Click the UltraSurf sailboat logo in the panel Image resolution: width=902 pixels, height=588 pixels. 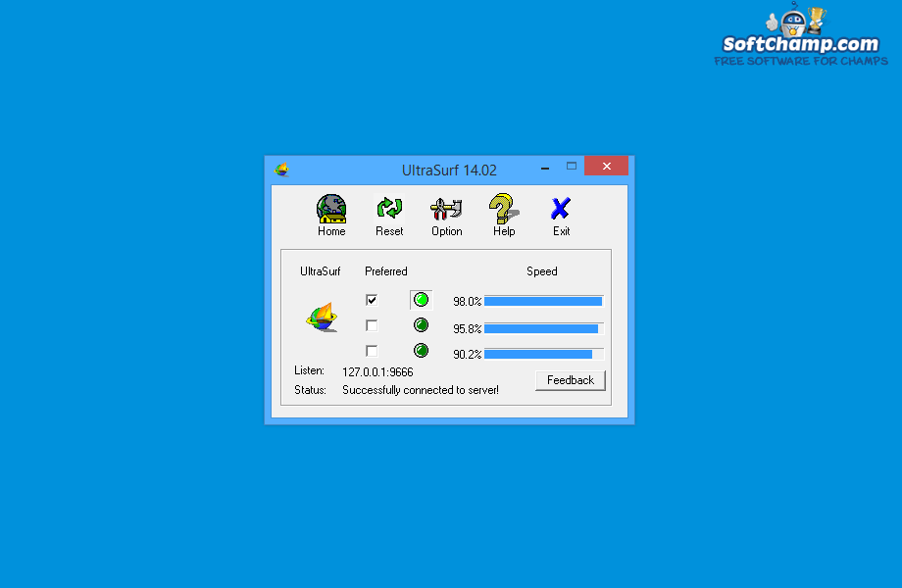point(323,317)
